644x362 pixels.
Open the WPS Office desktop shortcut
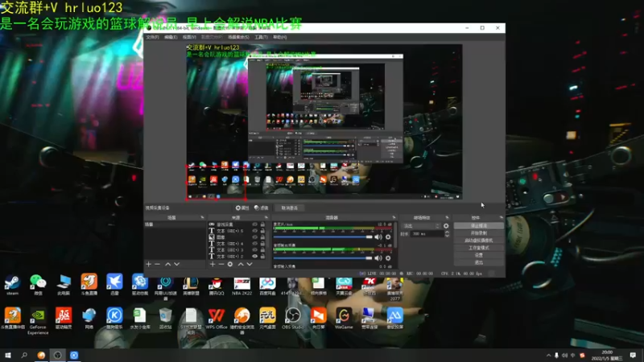[x=217, y=319]
